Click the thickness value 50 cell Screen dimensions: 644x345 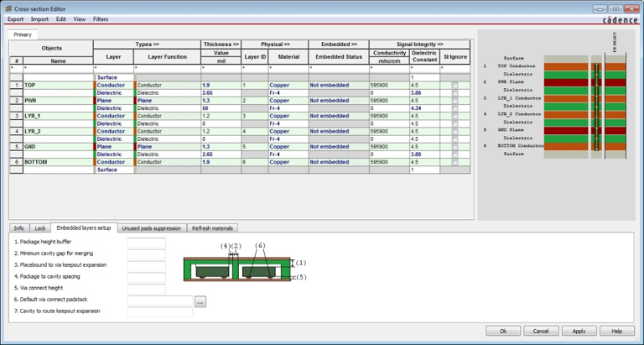221,108
